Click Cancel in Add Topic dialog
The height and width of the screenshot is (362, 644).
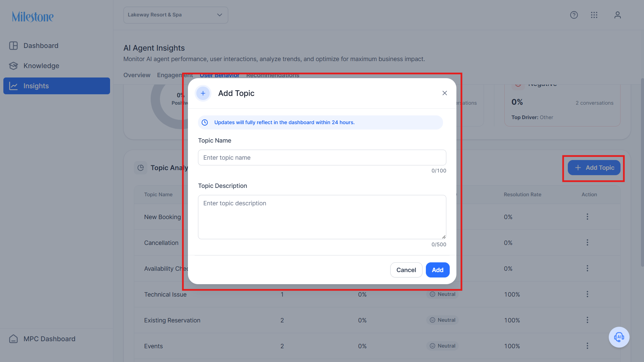406,270
